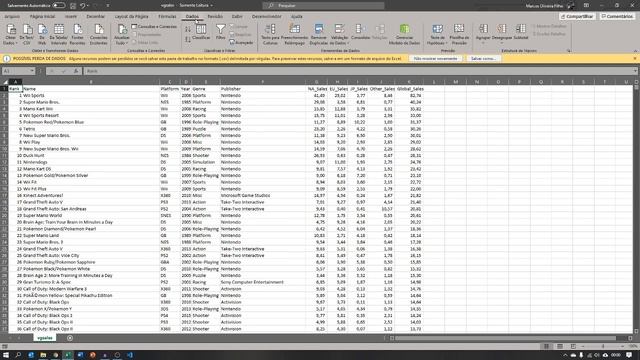Image resolution: width=640 pixels, height=360 pixels.
Task: Sort ascending with the A-Z icon
Action: coord(188,29)
